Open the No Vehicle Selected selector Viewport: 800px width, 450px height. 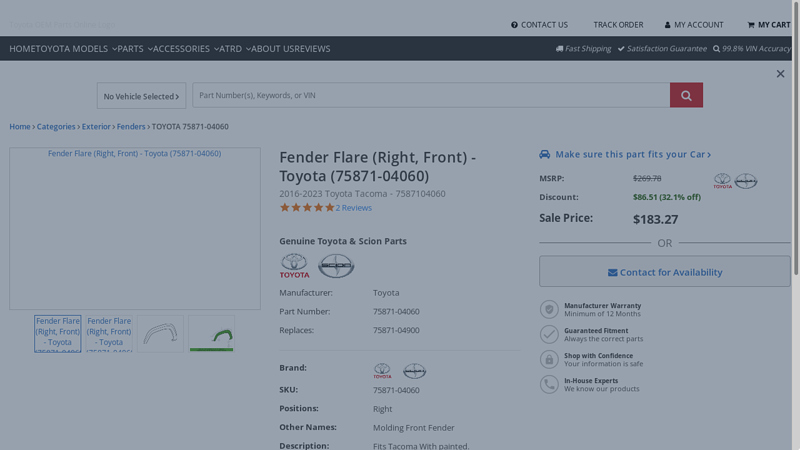coord(141,96)
